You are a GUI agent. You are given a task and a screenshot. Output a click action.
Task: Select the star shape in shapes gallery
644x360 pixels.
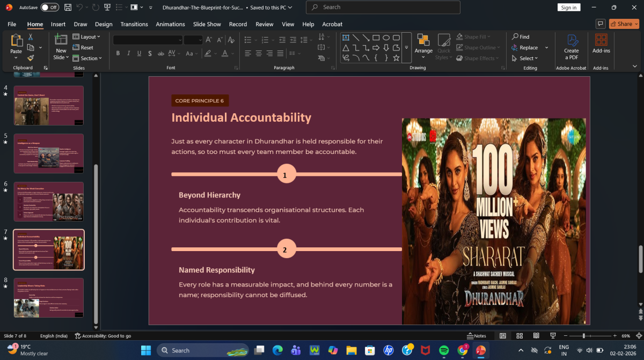(396, 57)
